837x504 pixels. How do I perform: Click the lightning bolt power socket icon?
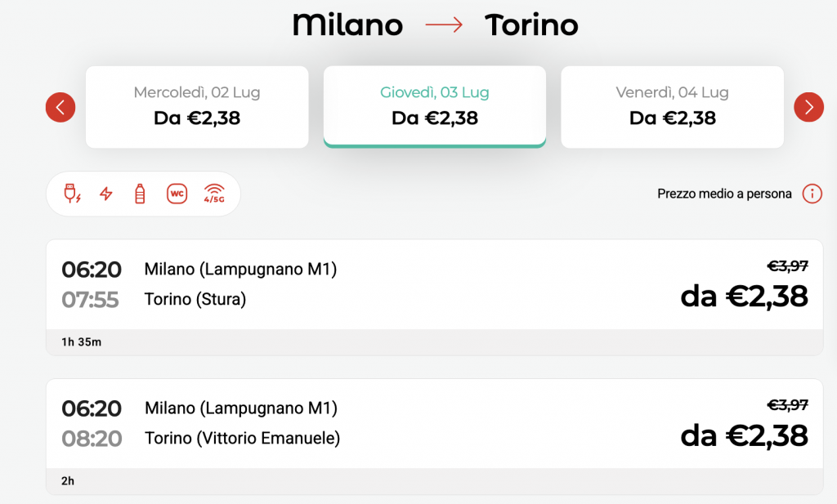[x=106, y=194]
